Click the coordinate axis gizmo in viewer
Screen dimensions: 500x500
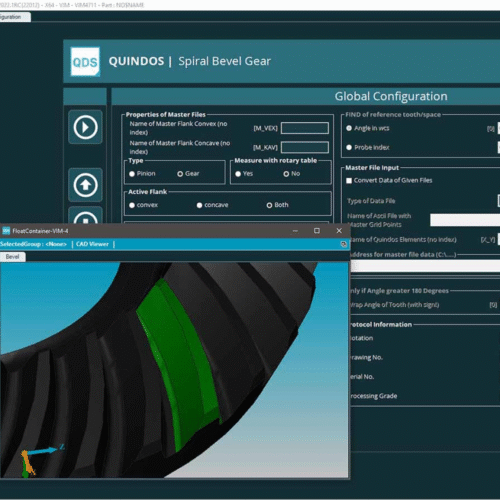click(x=40, y=460)
